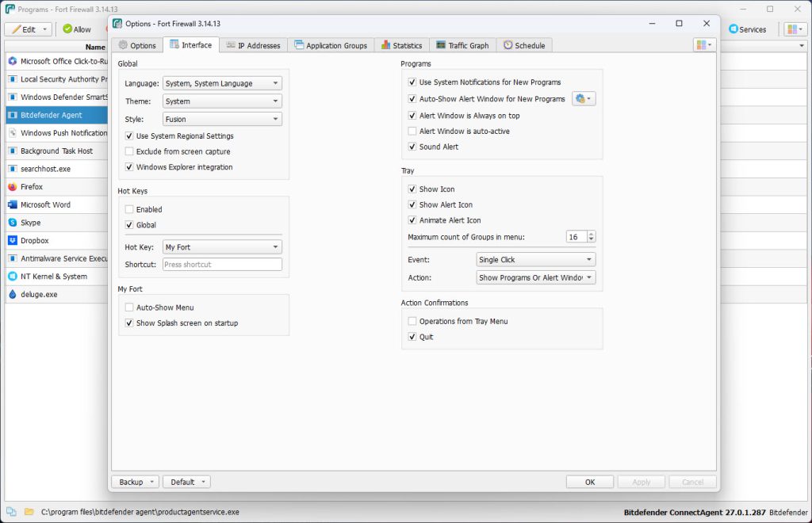Click the open folder icon in status bar
812x523 pixels.
point(29,512)
